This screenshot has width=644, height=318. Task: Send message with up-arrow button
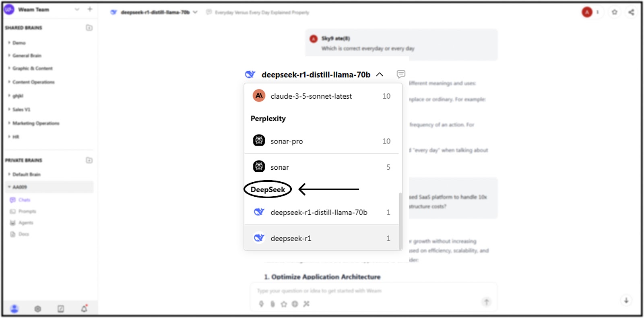click(x=486, y=302)
